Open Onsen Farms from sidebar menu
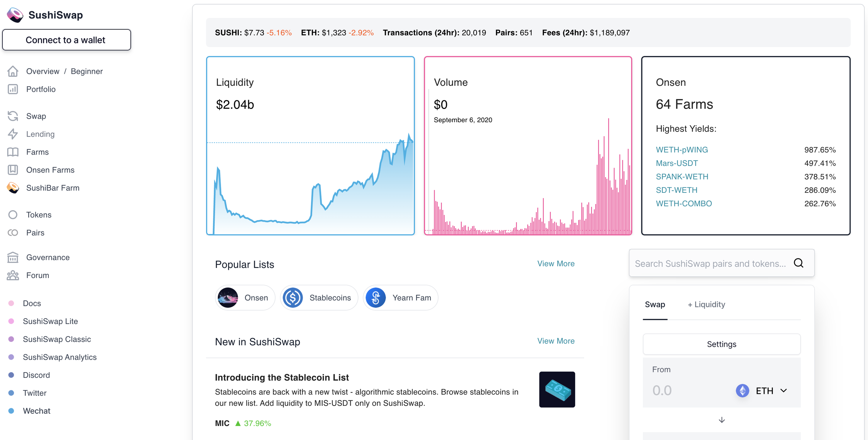Image resolution: width=868 pixels, height=440 pixels. [x=50, y=170]
